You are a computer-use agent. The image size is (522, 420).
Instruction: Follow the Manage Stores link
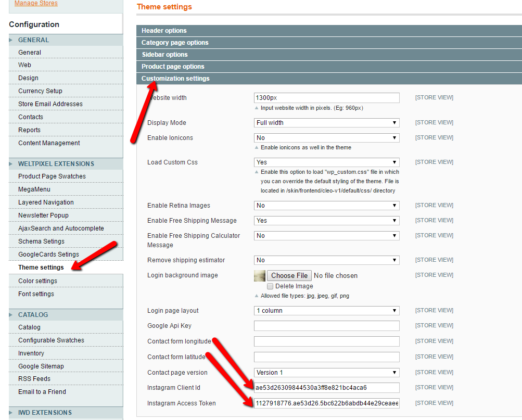point(36,4)
